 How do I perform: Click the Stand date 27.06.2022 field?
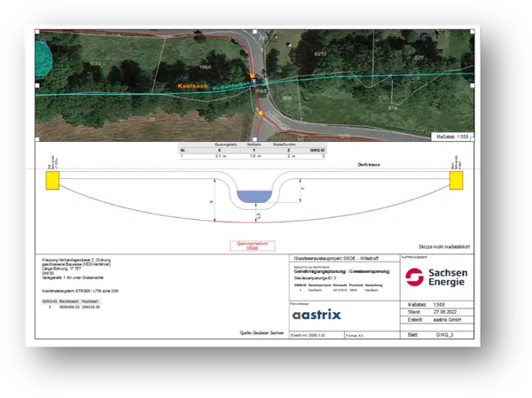[x=442, y=313]
